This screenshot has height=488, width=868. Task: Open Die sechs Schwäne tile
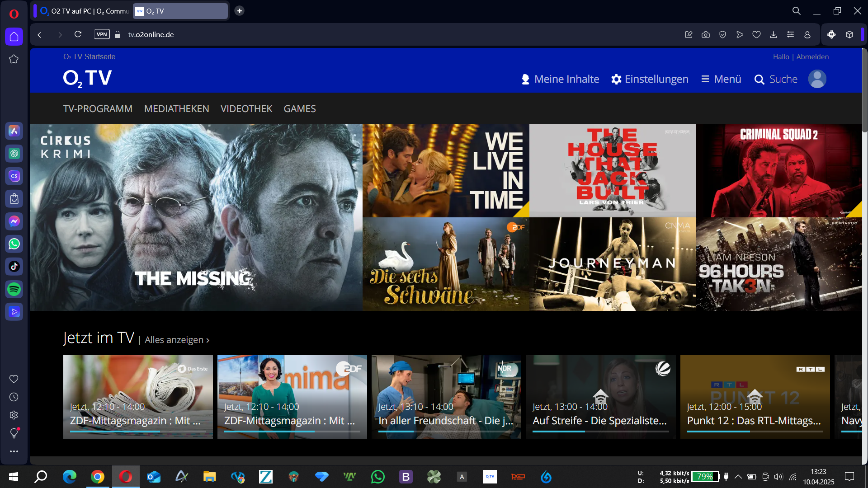(x=446, y=264)
